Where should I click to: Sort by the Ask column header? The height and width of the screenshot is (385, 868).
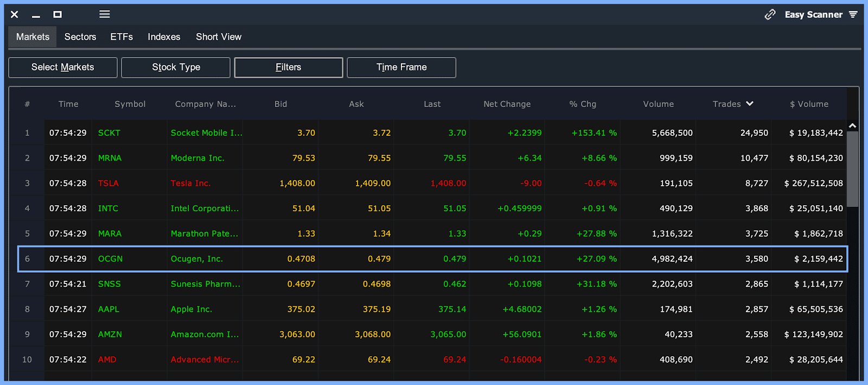pos(356,104)
